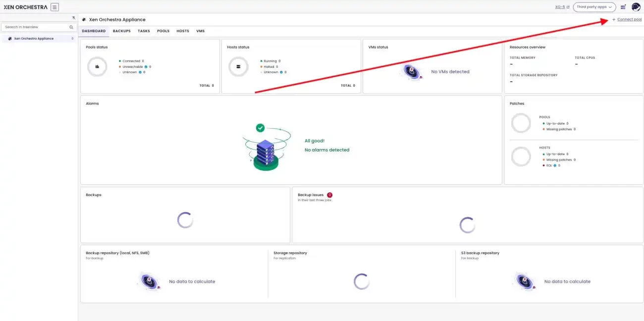Viewport: 644px width, 321px height.
Task: Open the XO-5 external link
Action: pyautogui.click(x=562, y=7)
